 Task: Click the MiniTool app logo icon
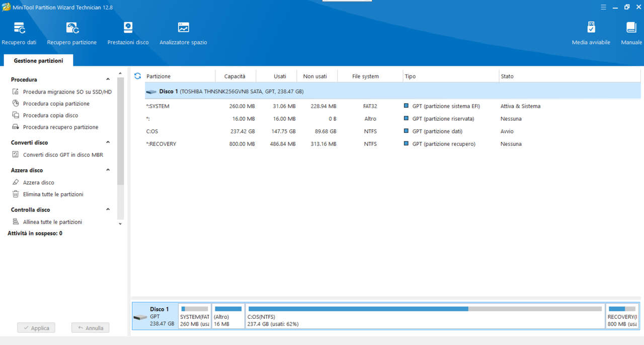point(7,7)
